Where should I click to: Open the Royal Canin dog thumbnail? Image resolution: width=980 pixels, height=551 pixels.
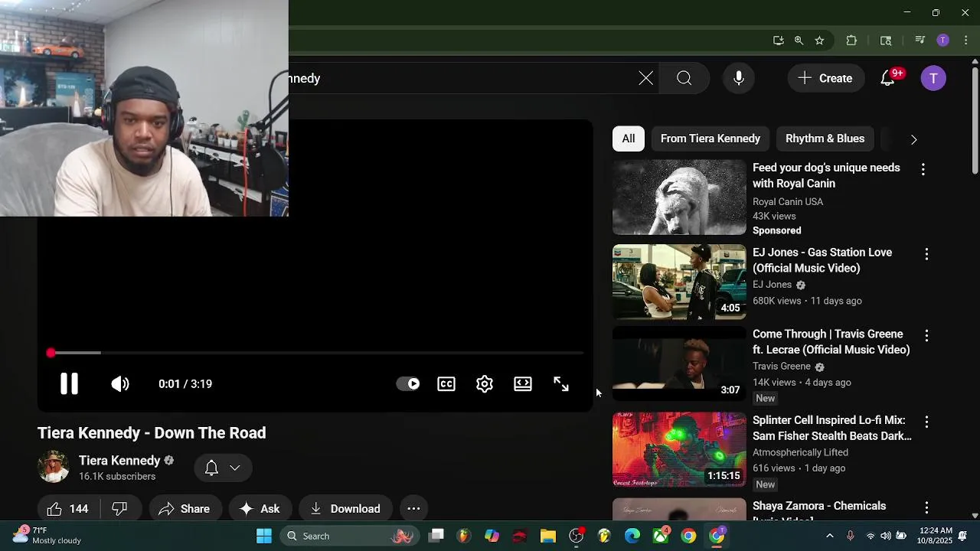(679, 197)
